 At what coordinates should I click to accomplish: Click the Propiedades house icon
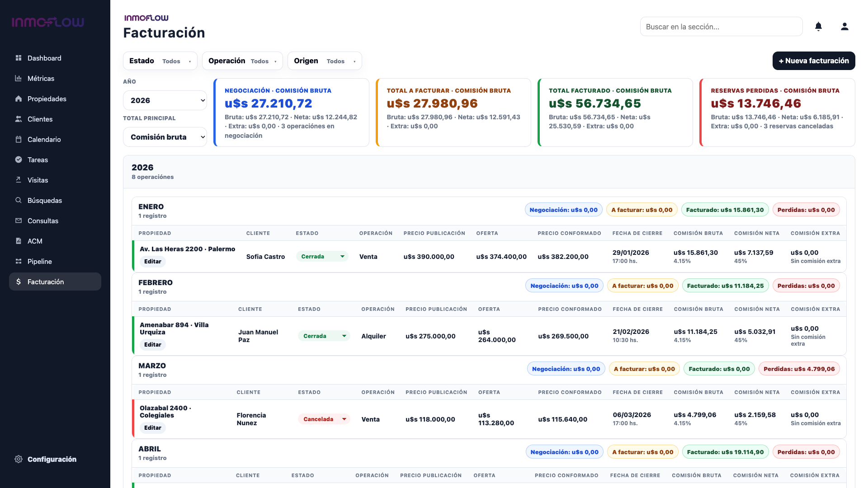click(x=19, y=99)
